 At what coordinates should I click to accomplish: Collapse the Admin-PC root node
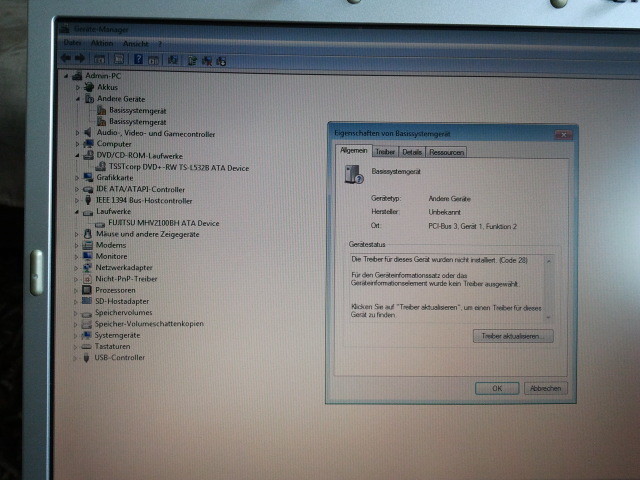66,76
